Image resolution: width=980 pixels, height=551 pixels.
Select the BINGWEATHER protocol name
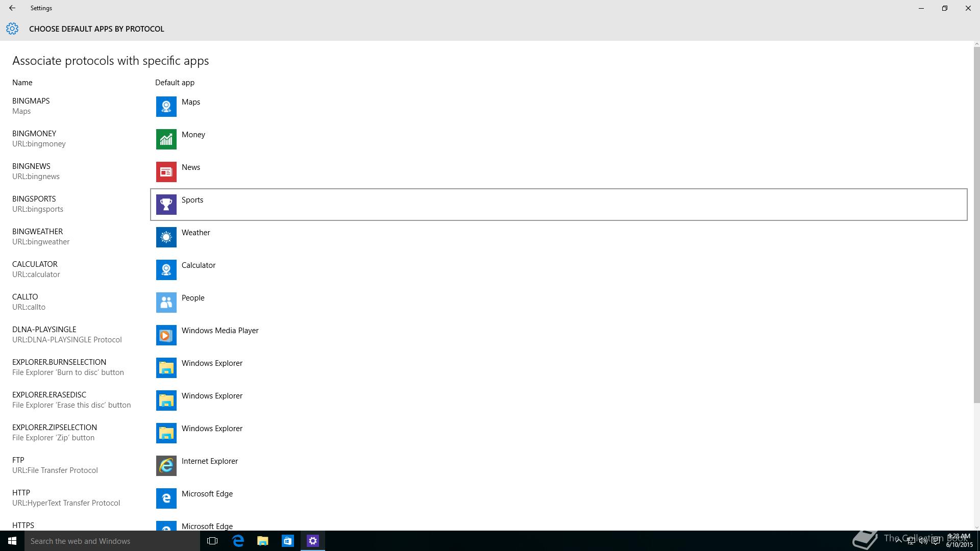coord(38,232)
